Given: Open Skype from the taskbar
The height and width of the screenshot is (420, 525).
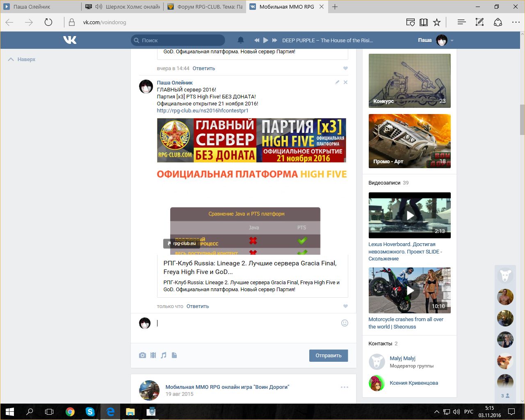Looking at the screenshot, I should (90, 412).
